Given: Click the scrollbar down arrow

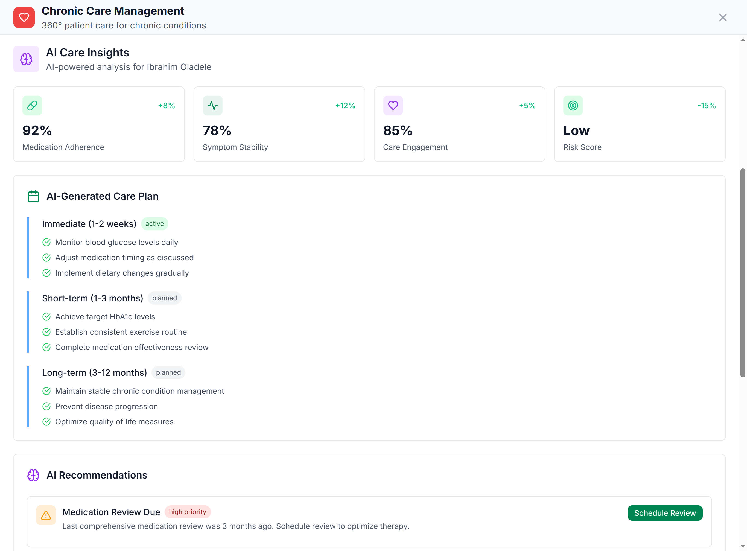Looking at the screenshot, I should pyautogui.click(x=743, y=546).
